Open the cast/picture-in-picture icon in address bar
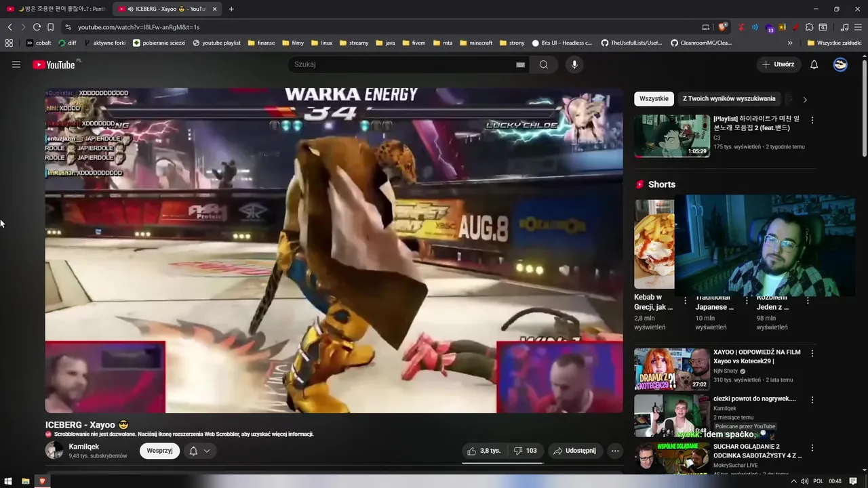Image resolution: width=868 pixels, height=488 pixels. [x=706, y=27]
